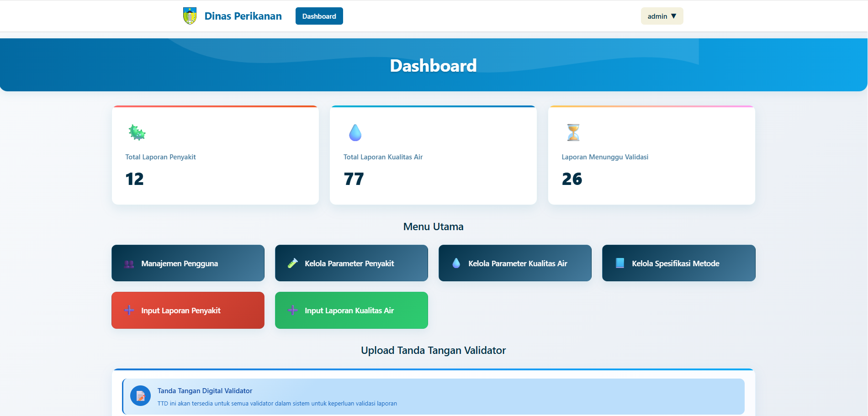Expand the menu via the admin arrow
Image resolution: width=868 pixels, height=416 pixels.
pos(673,16)
